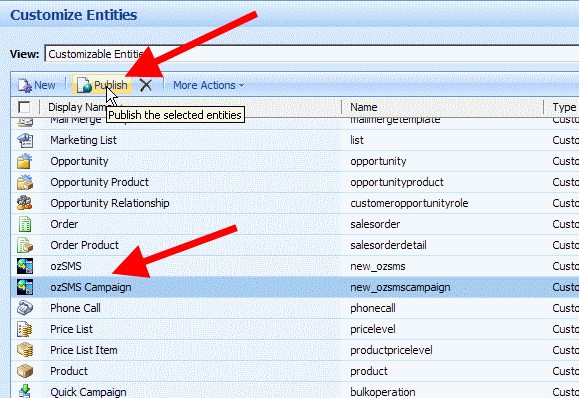The image size is (579, 398).
Task: Select the Phone Call display name
Action: [x=75, y=308]
